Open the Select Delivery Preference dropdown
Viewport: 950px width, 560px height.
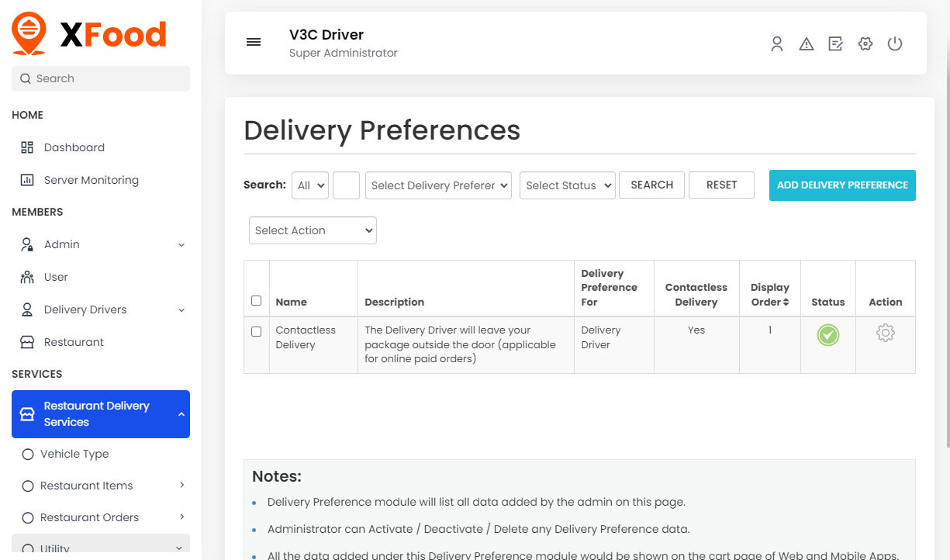438,185
